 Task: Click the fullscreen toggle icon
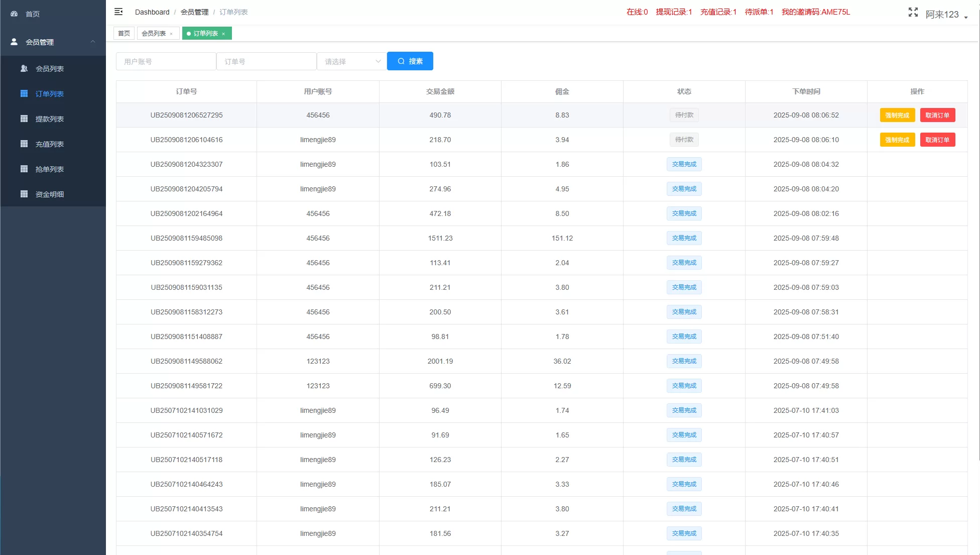tap(913, 13)
